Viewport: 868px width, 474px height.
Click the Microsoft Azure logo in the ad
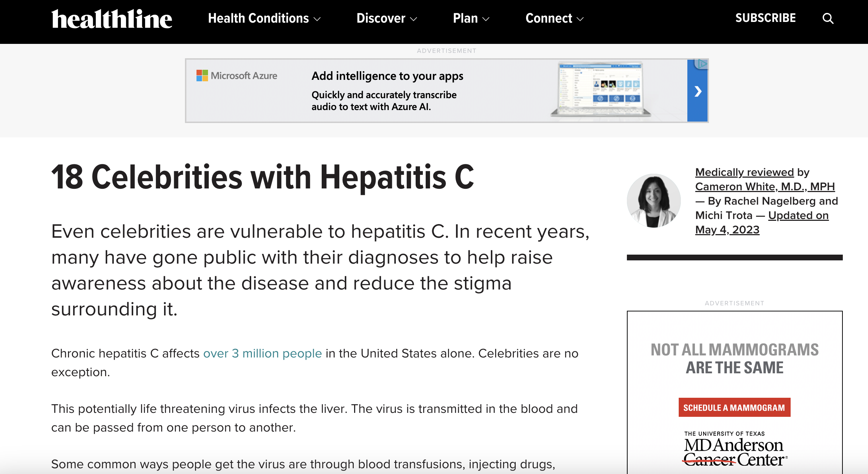click(x=236, y=76)
